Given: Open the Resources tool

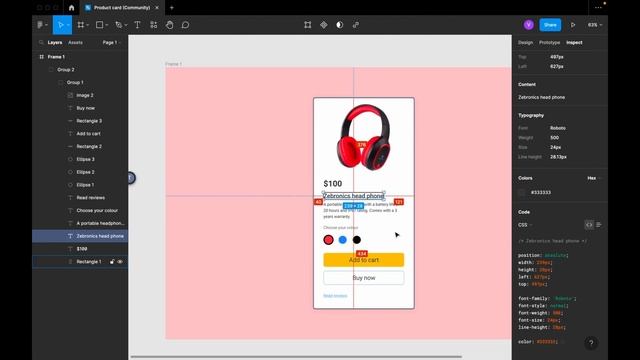Looking at the screenshot, I should (153, 25).
